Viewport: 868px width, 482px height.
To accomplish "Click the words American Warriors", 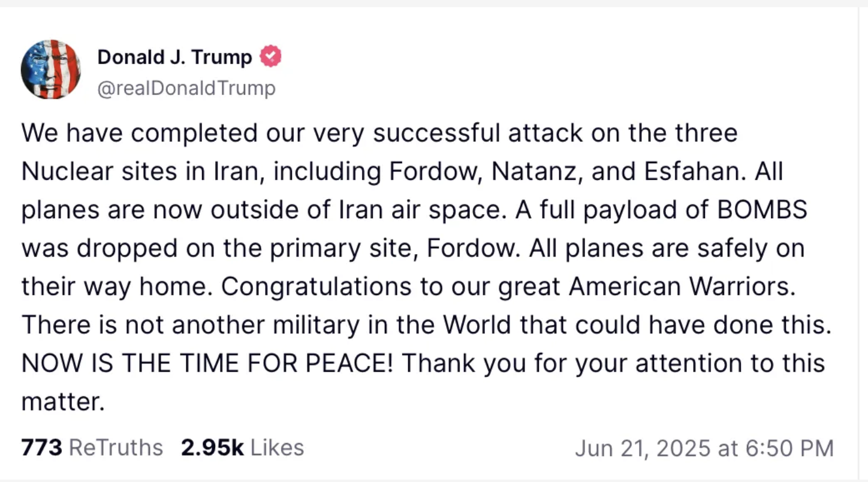I will (681, 287).
